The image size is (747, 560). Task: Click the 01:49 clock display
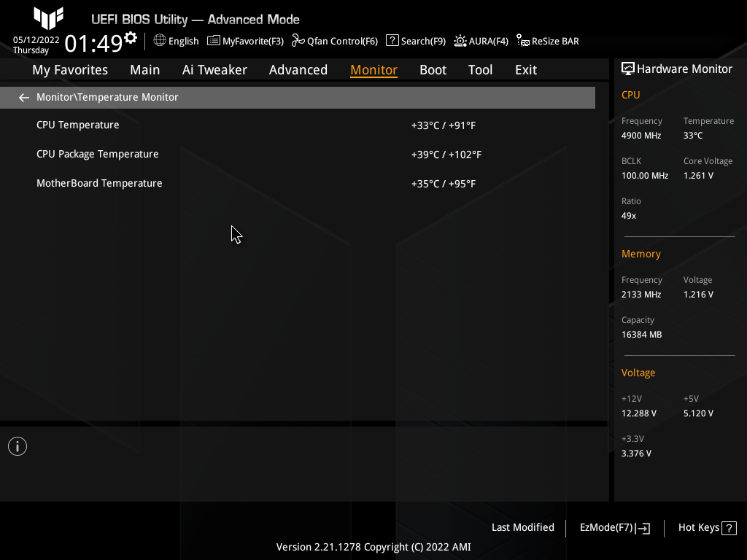coord(94,43)
